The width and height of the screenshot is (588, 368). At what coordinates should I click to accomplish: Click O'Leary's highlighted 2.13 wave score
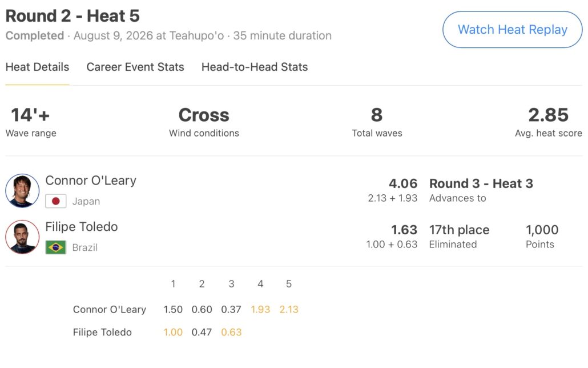[x=289, y=309]
